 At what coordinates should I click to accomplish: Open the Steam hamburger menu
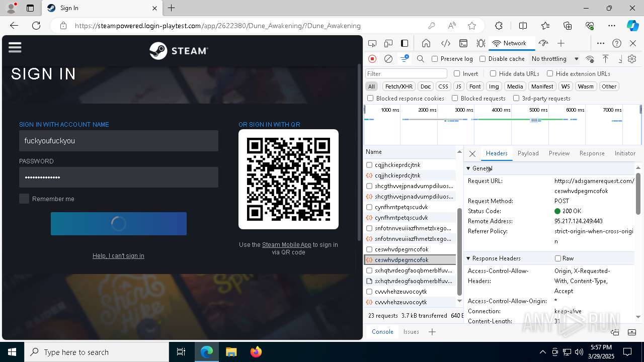pos(15,47)
